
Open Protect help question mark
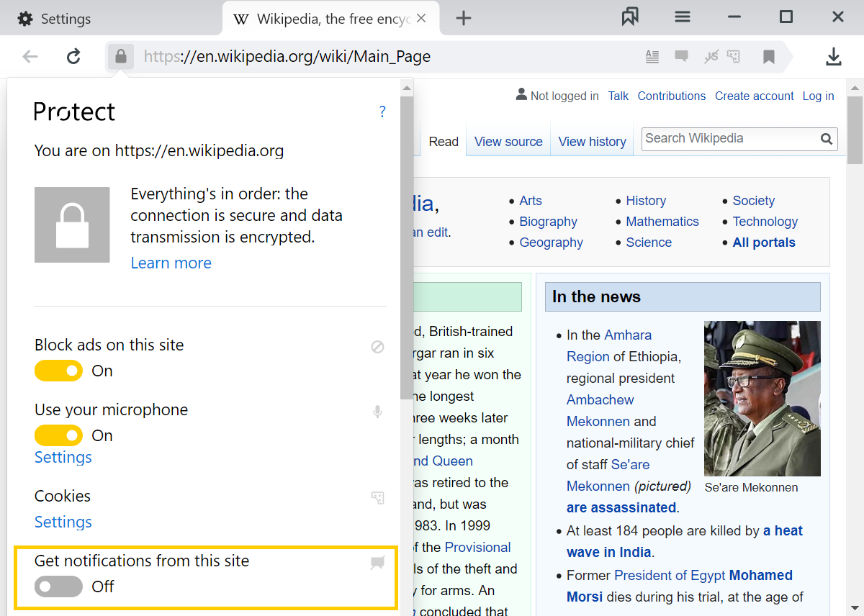382,112
